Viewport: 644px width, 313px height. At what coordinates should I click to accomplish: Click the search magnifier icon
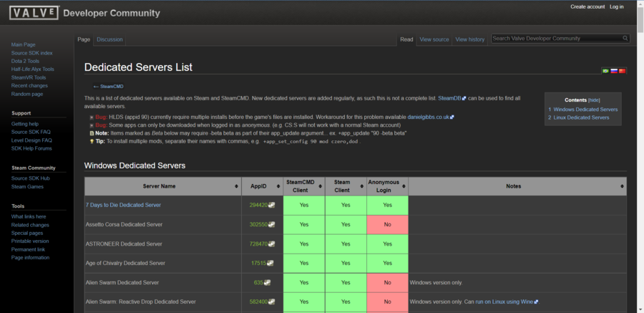625,39
